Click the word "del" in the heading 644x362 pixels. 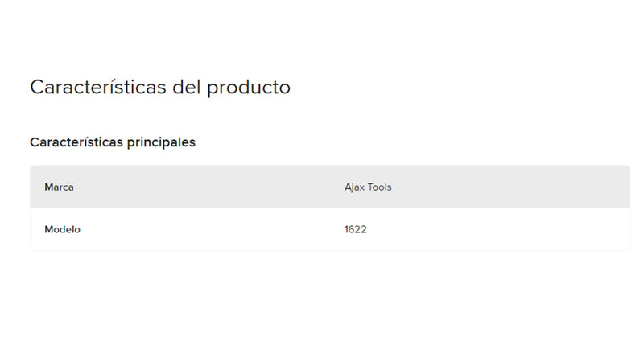pos(187,87)
